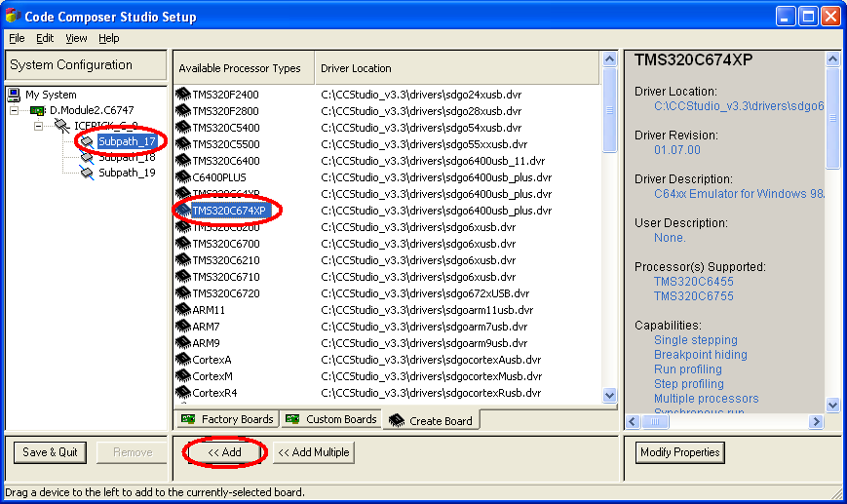This screenshot has height=504, width=847.
Task: Click the << Add button
Action: [225, 452]
